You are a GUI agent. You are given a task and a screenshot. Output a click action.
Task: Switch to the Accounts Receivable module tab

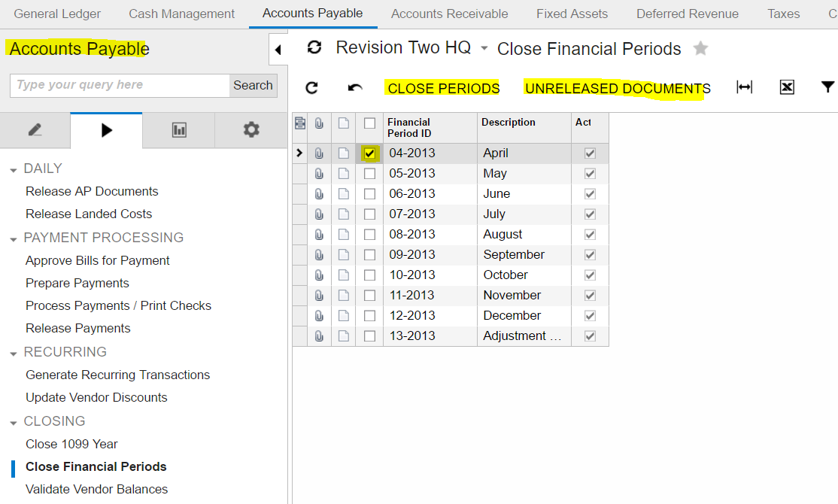(448, 14)
